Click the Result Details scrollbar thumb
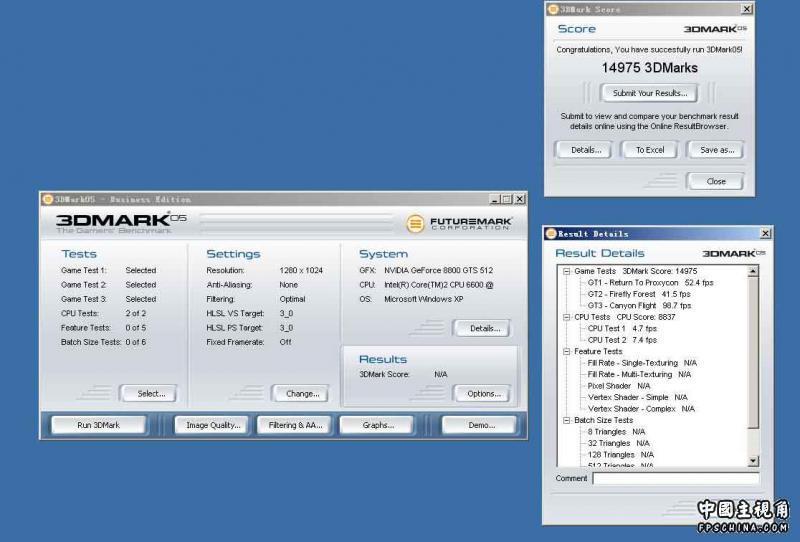The height and width of the screenshot is (542, 800). [x=753, y=352]
